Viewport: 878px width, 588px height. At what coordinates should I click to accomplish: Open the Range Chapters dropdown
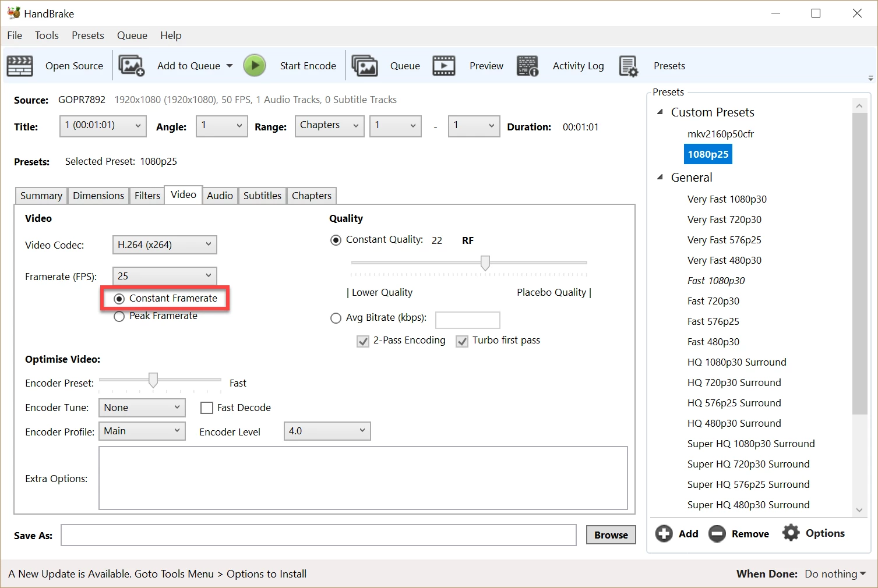tap(329, 126)
